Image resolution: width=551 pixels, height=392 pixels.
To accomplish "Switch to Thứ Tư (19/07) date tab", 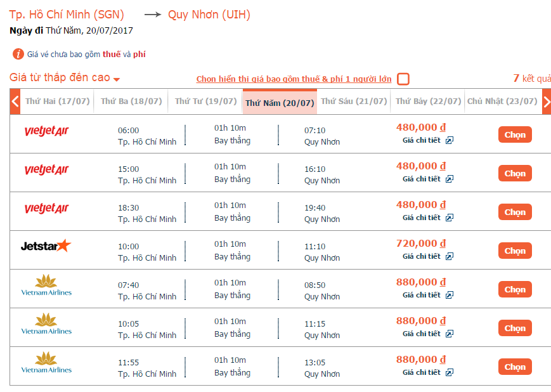I will pyautogui.click(x=205, y=101).
